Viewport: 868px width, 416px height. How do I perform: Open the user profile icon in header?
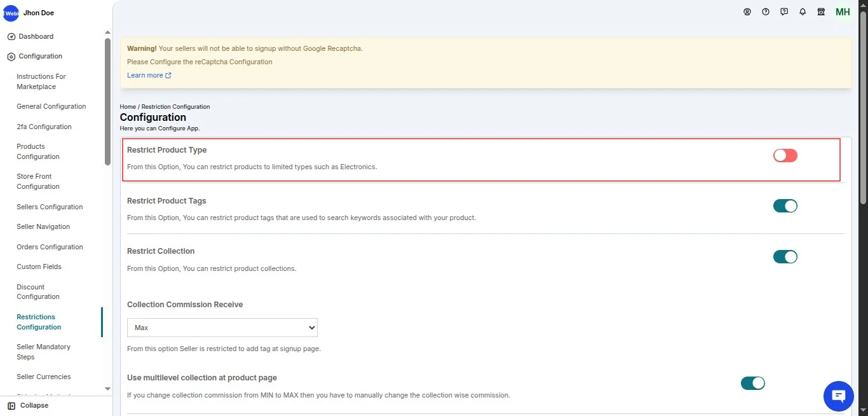[x=747, y=11]
